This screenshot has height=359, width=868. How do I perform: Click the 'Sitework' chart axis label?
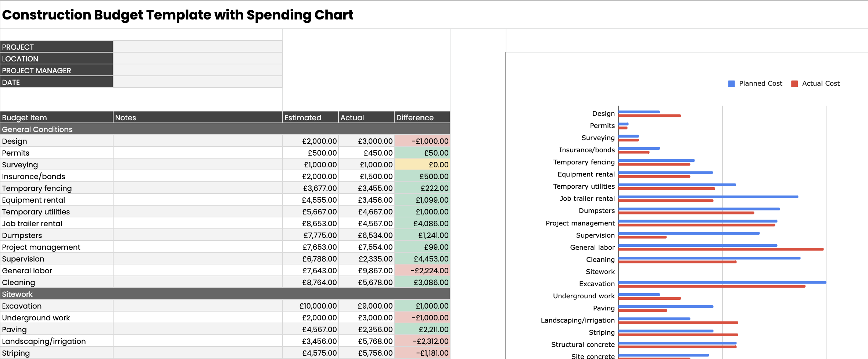pos(600,272)
